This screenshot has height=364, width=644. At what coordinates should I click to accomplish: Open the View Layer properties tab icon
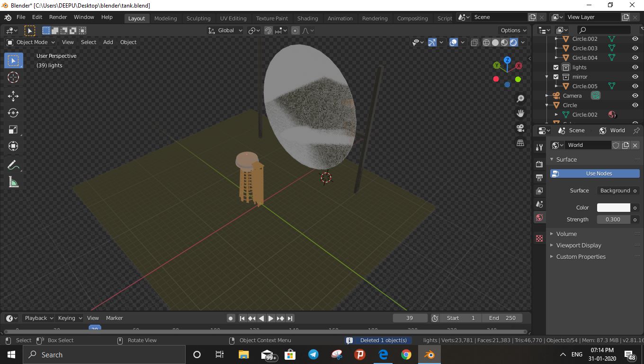pyautogui.click(x=539, y=191)
